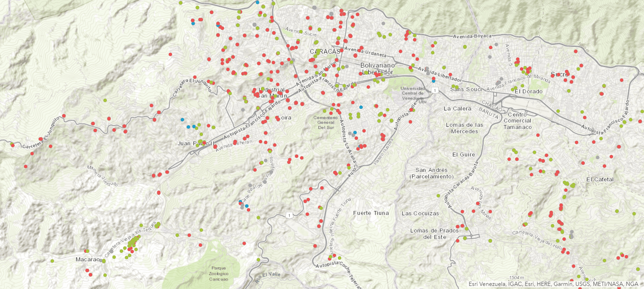Click the Avenida Teheran street label
Image resolution: width=644 pixels, height=289 pixels.
[234, 146]
